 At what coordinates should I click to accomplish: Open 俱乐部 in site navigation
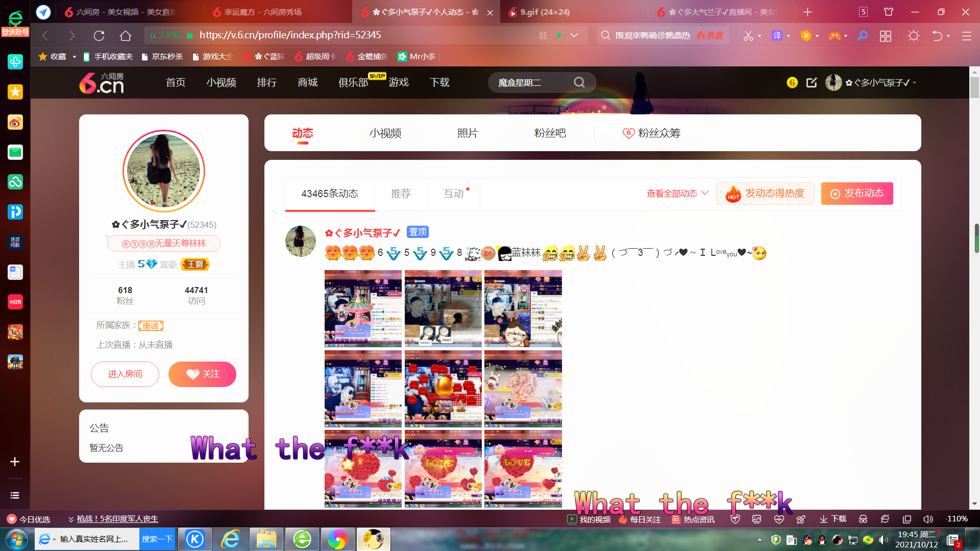pyautogui.click(x=353, y=82)
